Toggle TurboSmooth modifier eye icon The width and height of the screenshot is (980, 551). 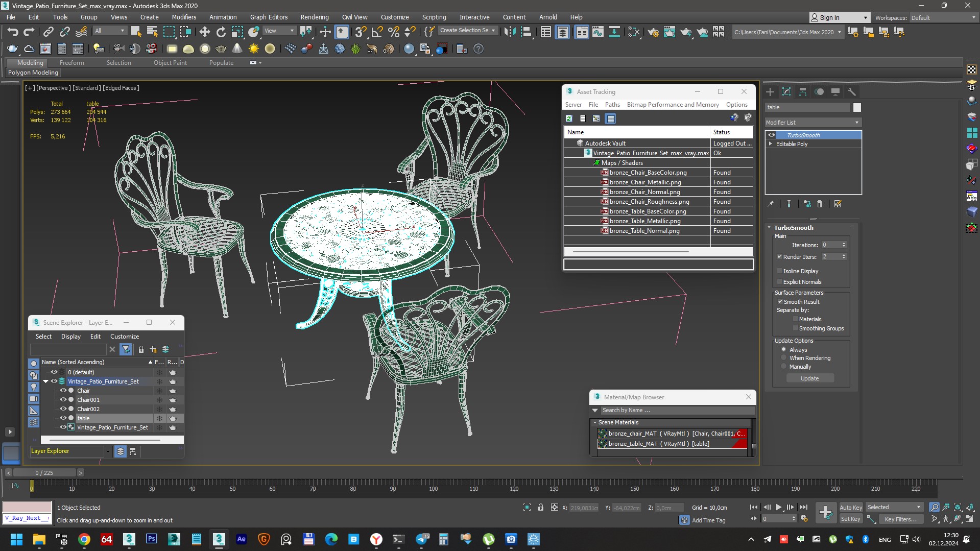pyautogui.click(x=772, y=135)
